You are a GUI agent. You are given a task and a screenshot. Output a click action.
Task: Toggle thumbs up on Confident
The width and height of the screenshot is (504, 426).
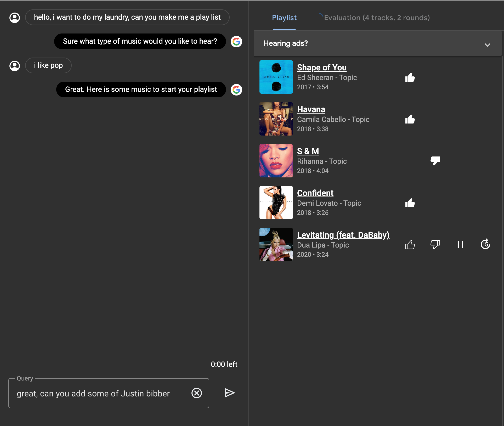(x=410, y=203)
